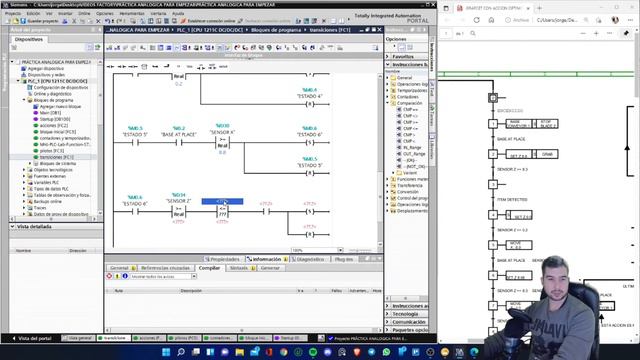Expand the Objetos tecnológicos folder
The image size is (640, 360).
click(24, 170)
